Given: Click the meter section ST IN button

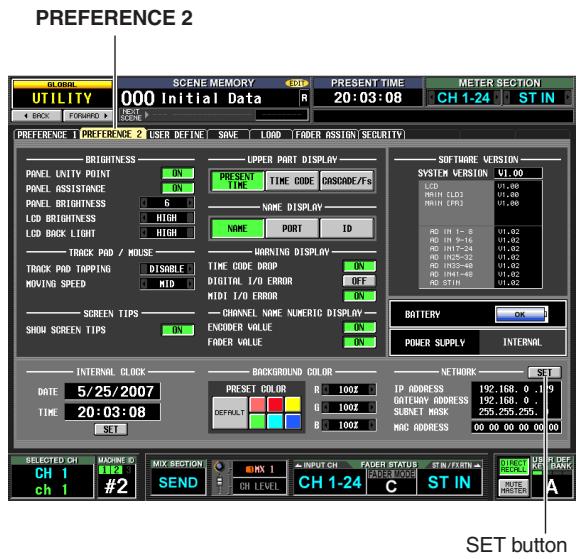Looking at the screenshot, I should click(x=537, y=98).
